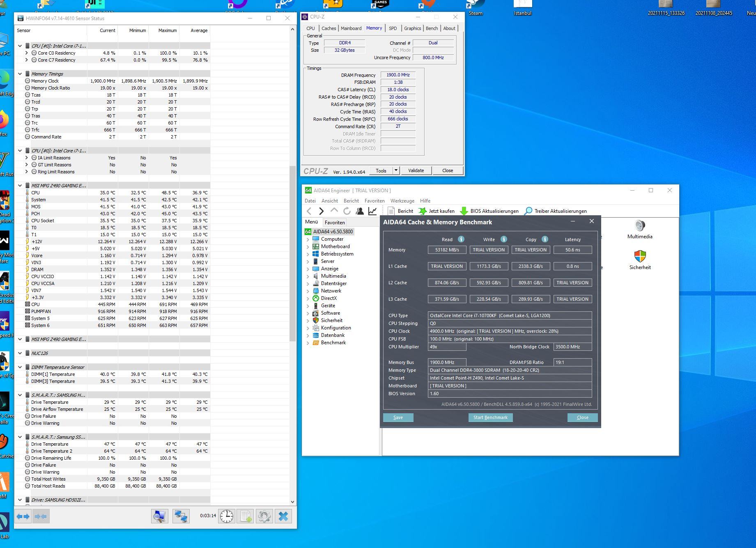Screen dimensions: 756x548
Task: Go back in AIDA64 toolbar
Action: pos(309,211)
